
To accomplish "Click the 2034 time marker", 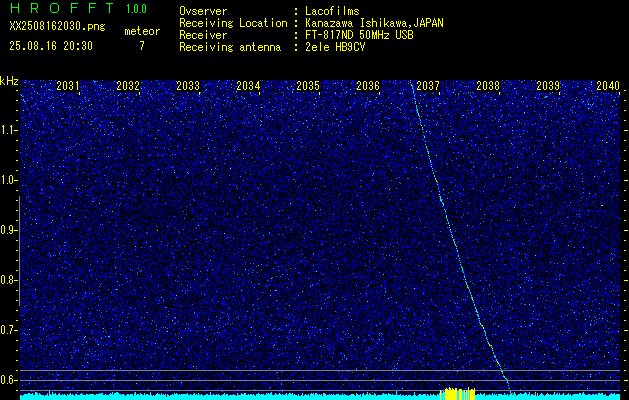I will (248, 86).
